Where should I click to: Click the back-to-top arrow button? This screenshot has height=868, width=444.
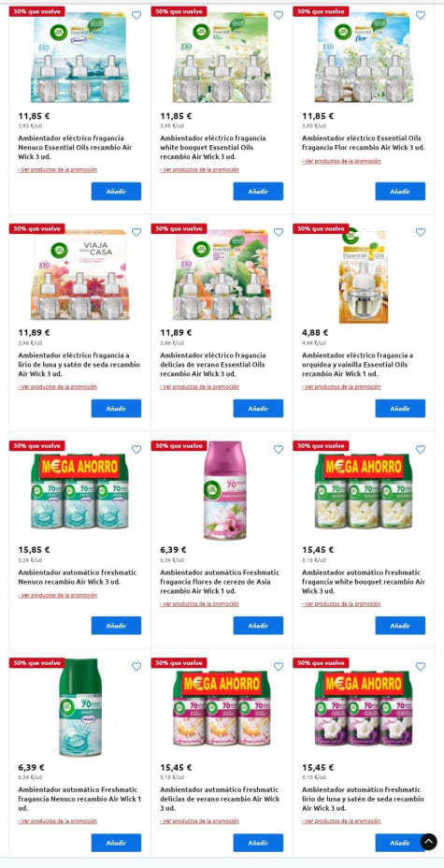[428, 842]
